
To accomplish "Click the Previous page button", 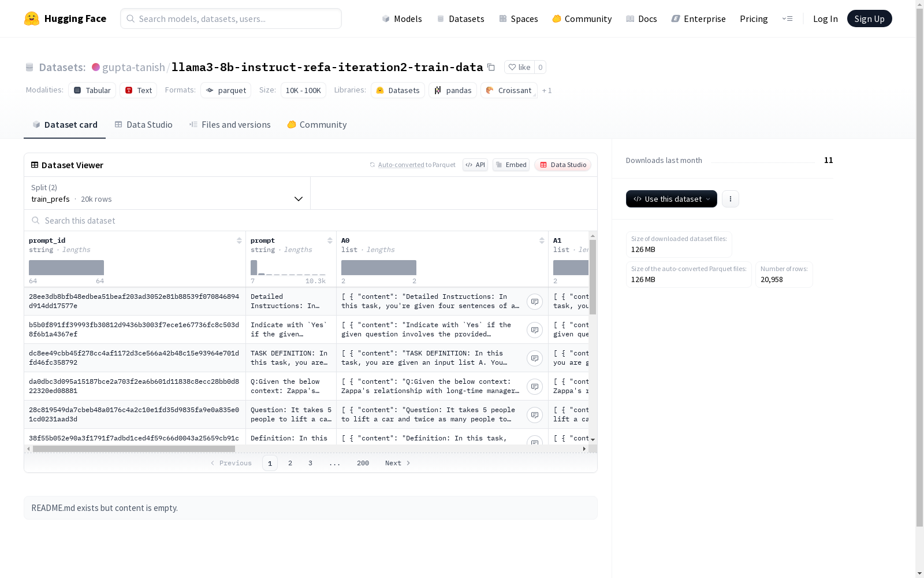I will coord(231,463).
